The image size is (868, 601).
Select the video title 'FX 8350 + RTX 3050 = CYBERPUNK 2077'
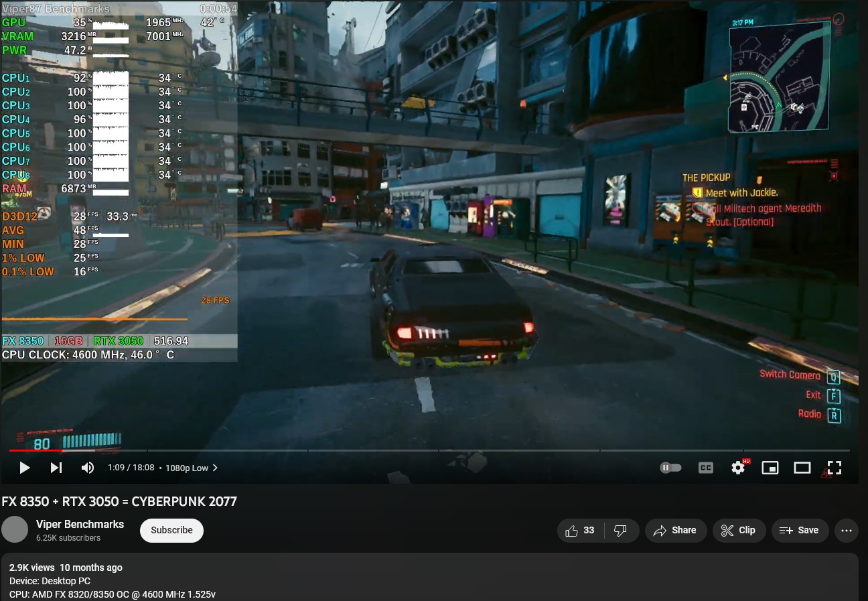(119, 501)
